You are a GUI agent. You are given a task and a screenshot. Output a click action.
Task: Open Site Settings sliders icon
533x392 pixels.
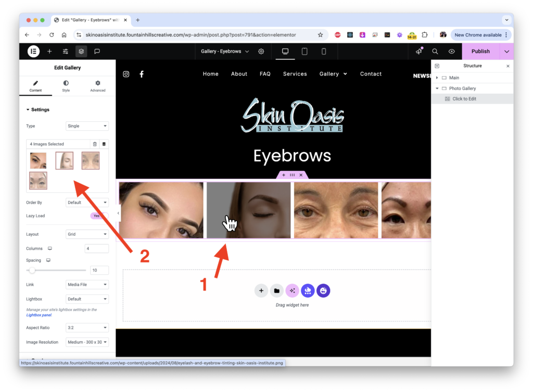pos(66,51)
